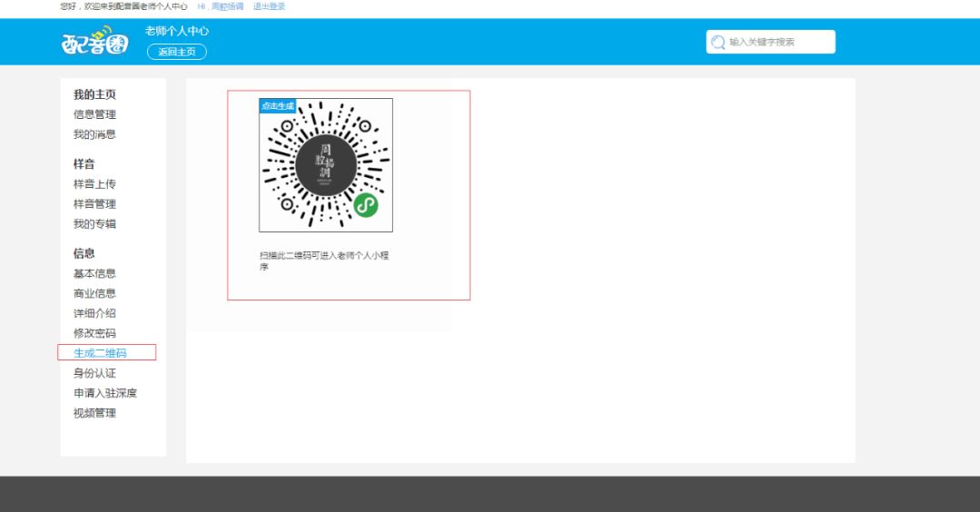Click the 样音 sidebar heading
The width and height of the screenshot is (980, 512).
pyautogui.click(x=83, y=164)
